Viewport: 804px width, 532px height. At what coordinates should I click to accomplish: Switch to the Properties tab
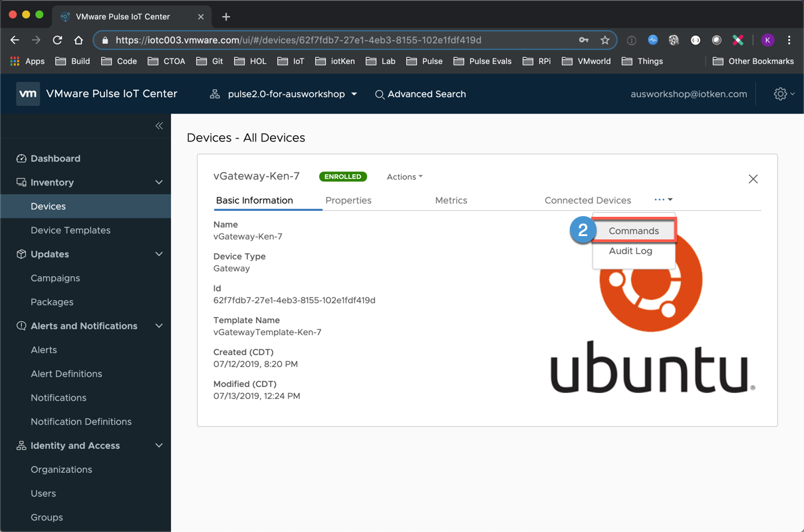pos(348,200)
